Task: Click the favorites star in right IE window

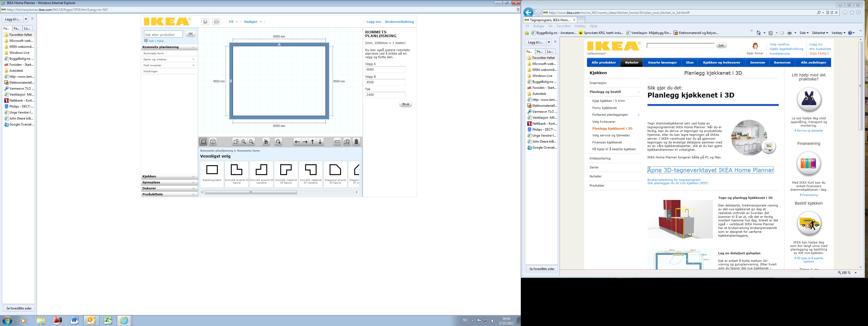Action: click(x=852, y=12)
